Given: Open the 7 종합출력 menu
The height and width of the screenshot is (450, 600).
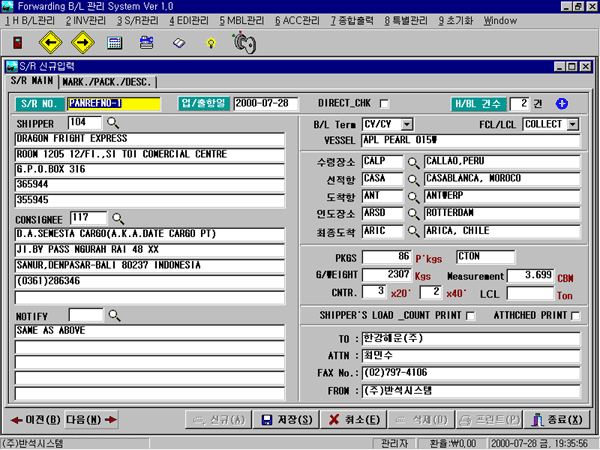Looking at the screenshot, I should coord(352,21).
